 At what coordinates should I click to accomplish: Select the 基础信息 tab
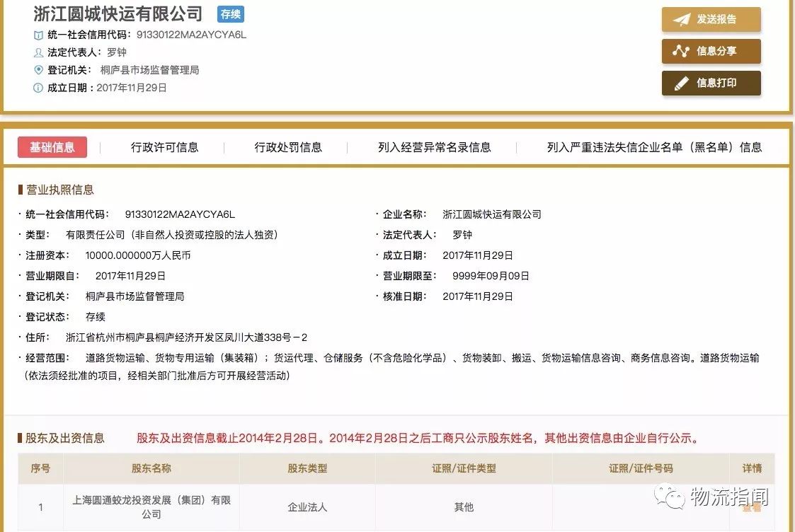click(x=52, y=147)
